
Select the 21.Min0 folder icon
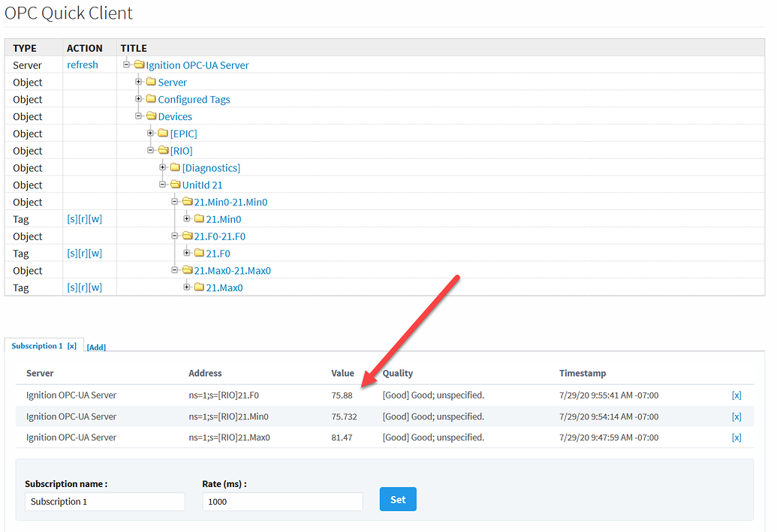tap(200, 219)
